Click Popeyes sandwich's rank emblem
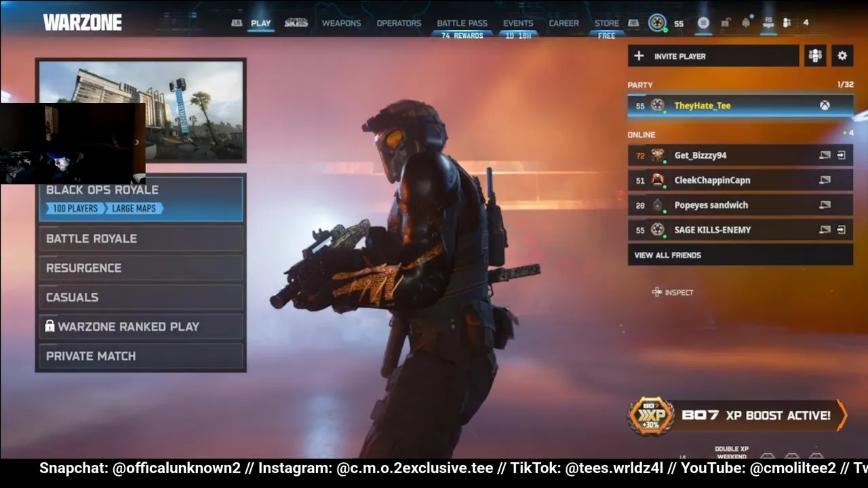This screenshot has height=488, width=868. 657,205
